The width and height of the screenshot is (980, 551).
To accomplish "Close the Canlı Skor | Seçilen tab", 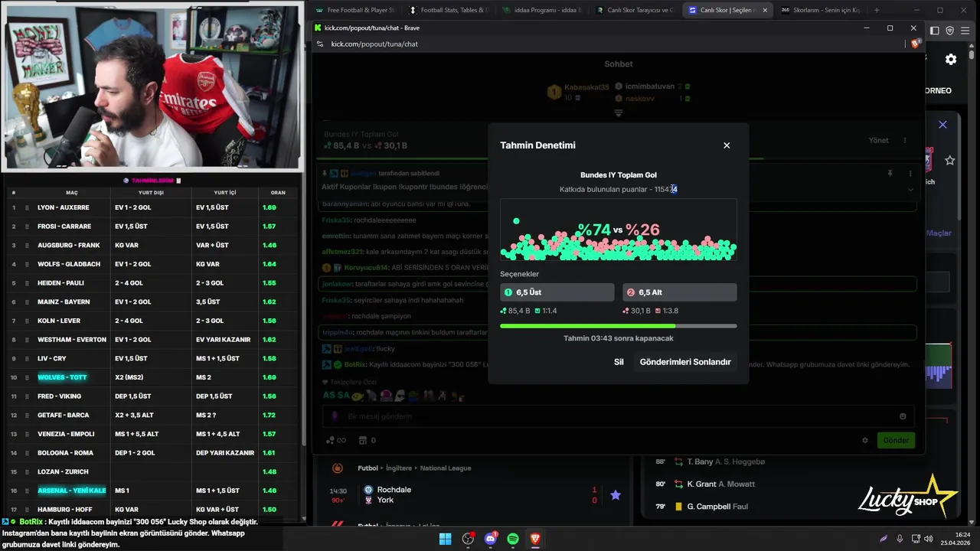I will [x=764, y=10].
